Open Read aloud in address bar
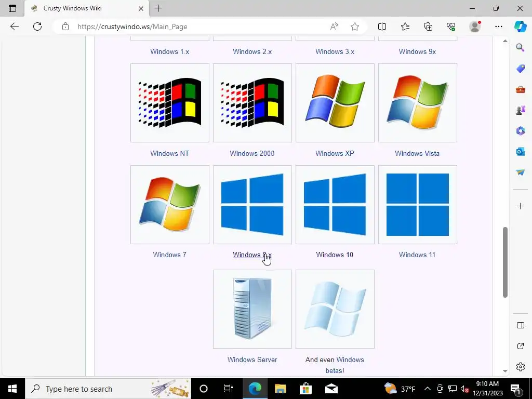 (334, 26)
